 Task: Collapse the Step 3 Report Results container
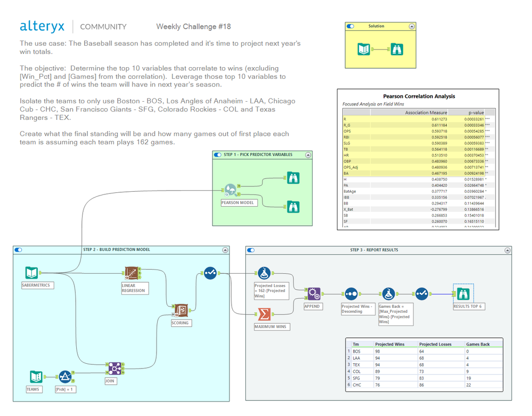pos(507,250)
